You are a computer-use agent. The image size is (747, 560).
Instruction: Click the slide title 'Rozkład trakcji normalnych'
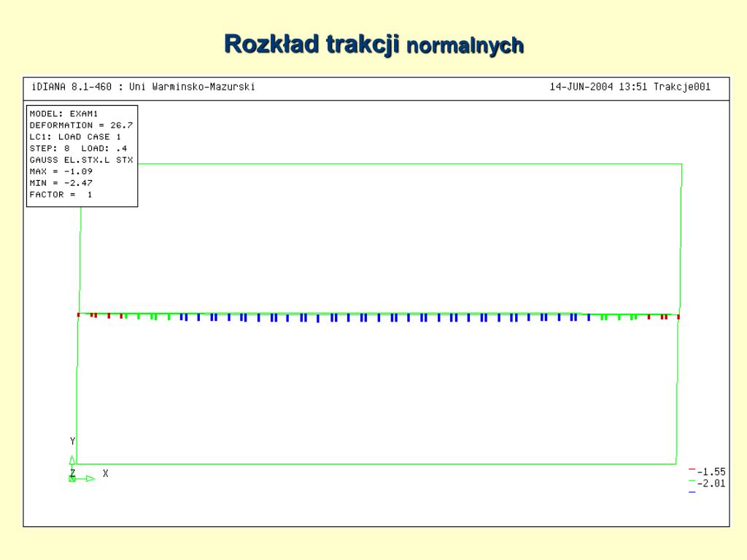[x=374, y=44]
